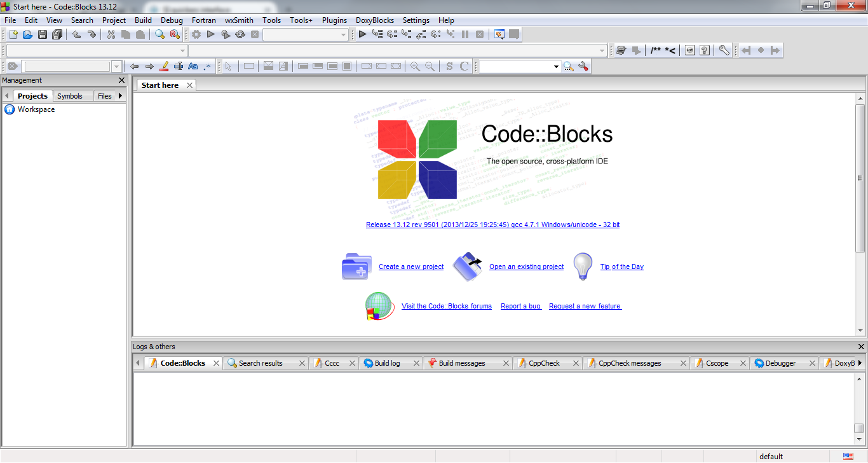The height and width of the screenshot is (463, 868).
Task: Start debugger with Debug/Continue arrow
Action: click(362, 34)
